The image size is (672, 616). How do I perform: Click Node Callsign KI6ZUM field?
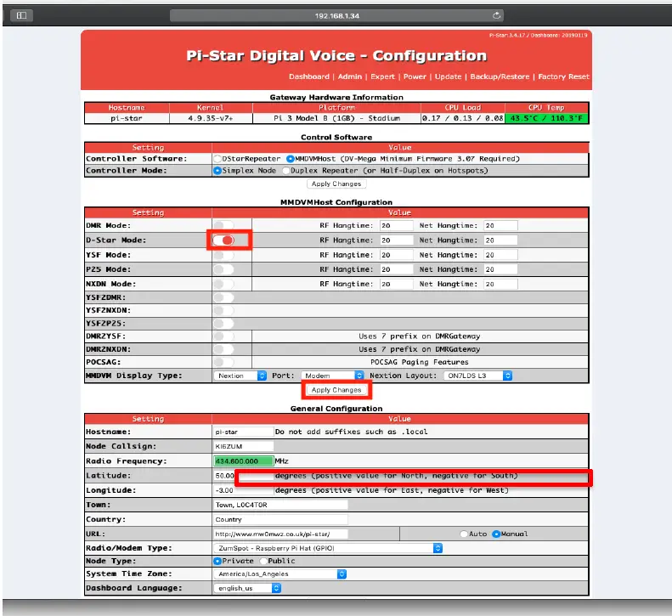[x=244, y=446]
